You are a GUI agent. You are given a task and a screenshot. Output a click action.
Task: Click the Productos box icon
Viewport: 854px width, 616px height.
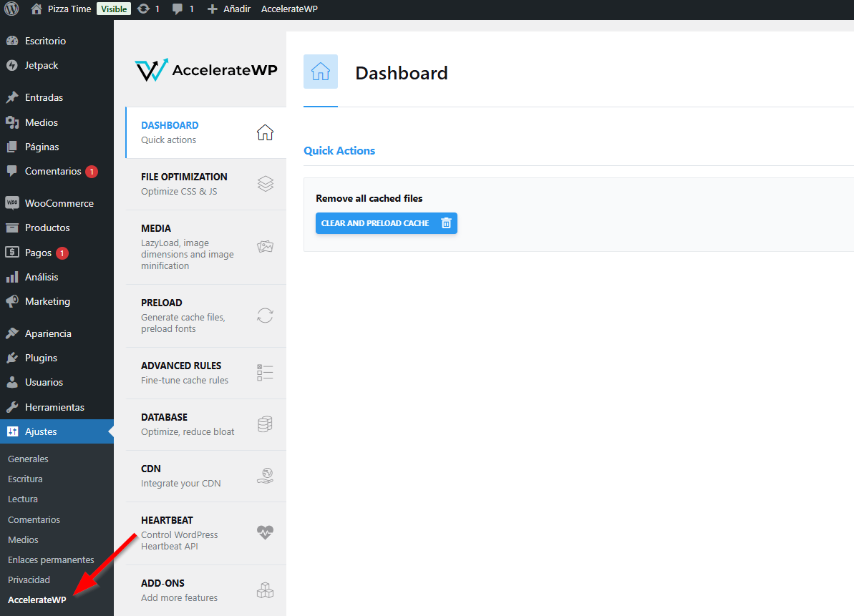pyautogui.click(x=12, y=228)
